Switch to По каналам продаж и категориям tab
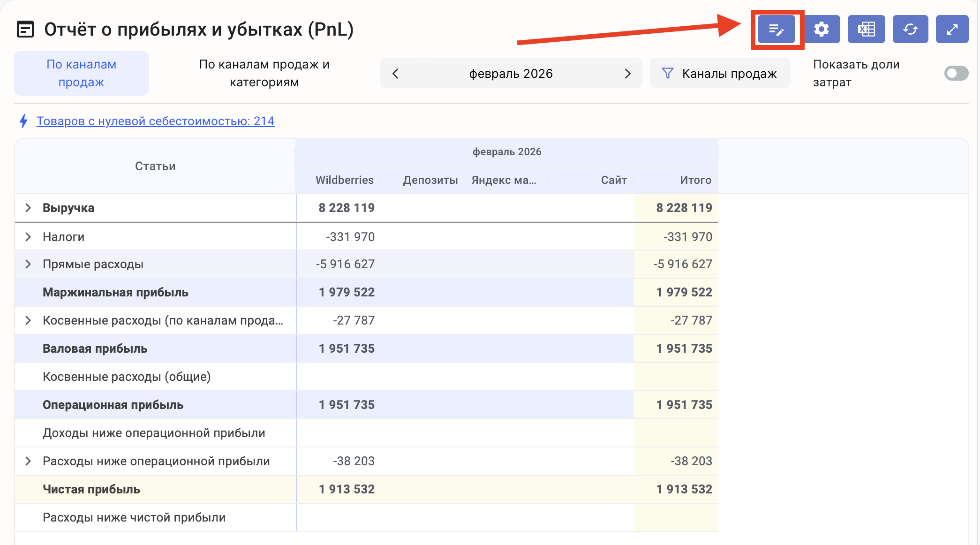 (264, 73)
